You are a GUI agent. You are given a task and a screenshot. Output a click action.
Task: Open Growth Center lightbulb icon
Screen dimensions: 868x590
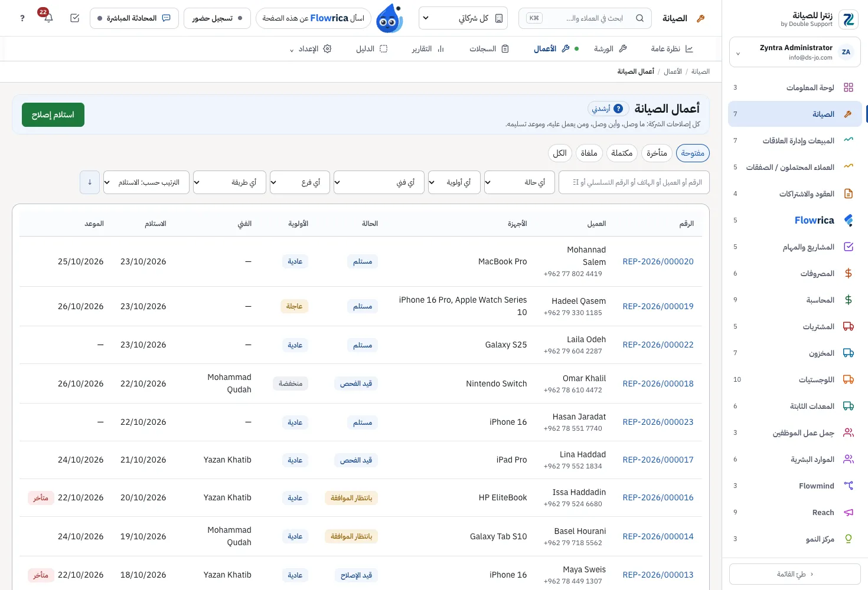coord(849,539)
